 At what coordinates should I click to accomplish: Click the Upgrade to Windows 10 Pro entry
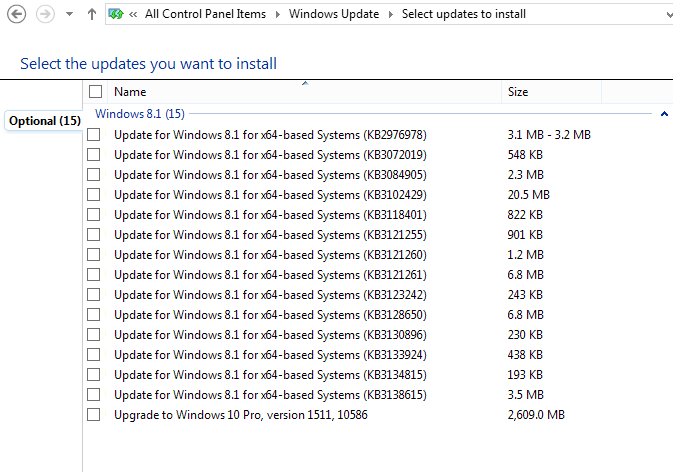click(x=240, y=415)
